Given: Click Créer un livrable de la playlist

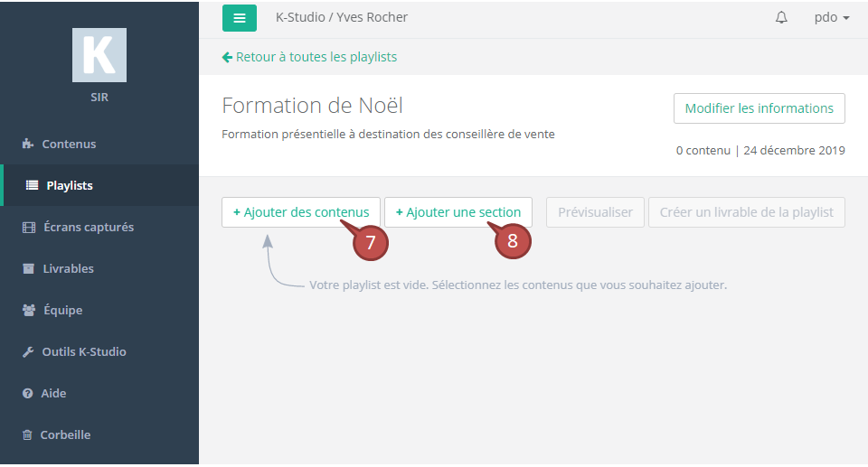Looking at the screenshot, I should [746, 212].
